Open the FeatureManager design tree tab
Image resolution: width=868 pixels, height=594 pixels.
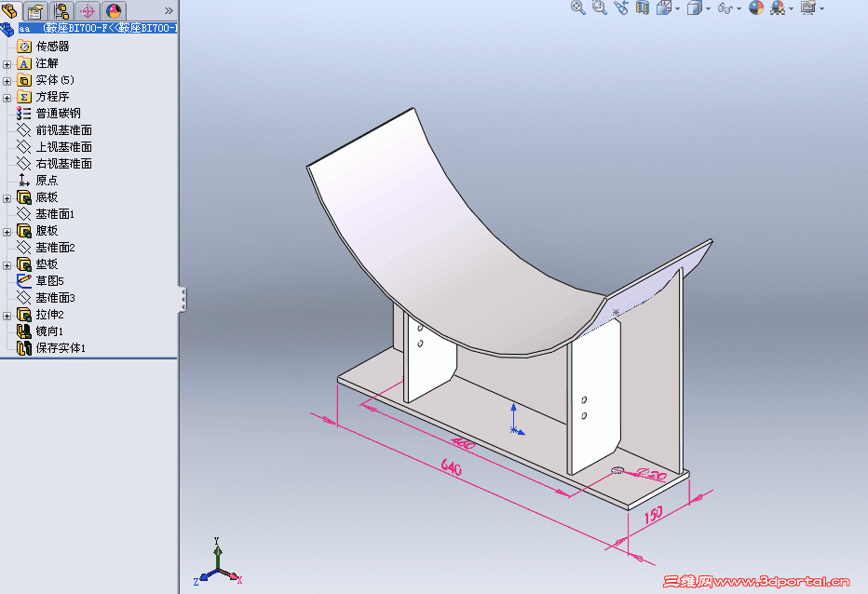click(x=10, y=10)
